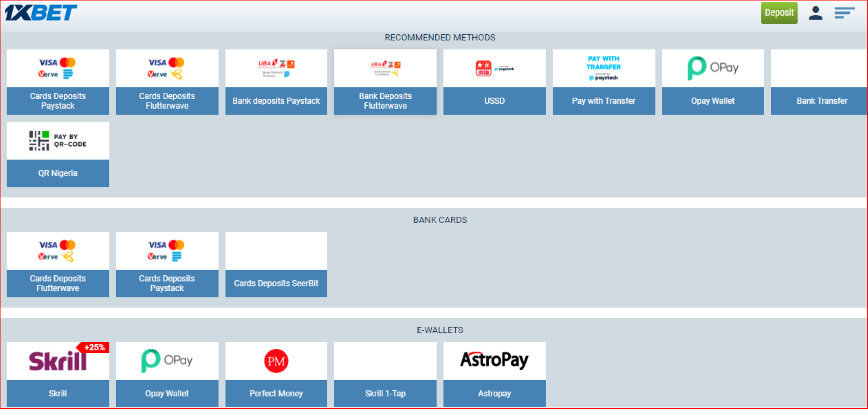
Task: Click the Pay by QR-Code logo
Action: 57,141
